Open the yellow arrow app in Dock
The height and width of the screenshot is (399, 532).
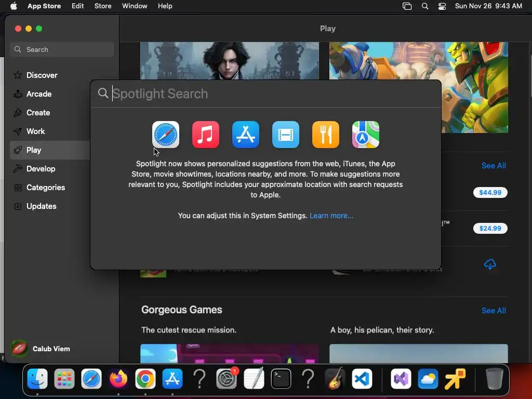455,379
